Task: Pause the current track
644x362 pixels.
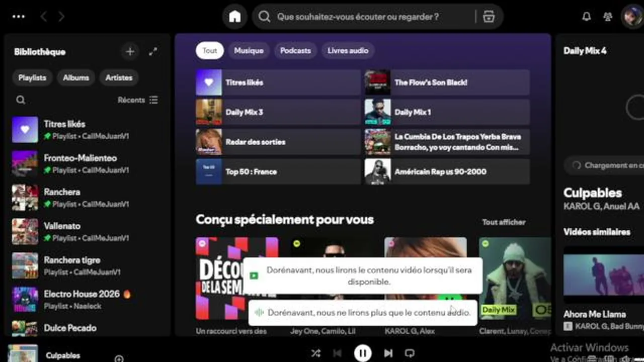Action: (x=363, y=353)
